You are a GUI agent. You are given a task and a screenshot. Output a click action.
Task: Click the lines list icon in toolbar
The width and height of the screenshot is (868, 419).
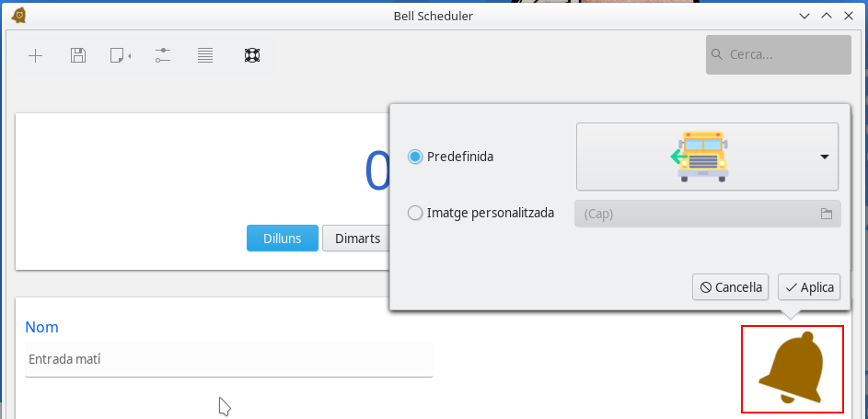point(205,56)
